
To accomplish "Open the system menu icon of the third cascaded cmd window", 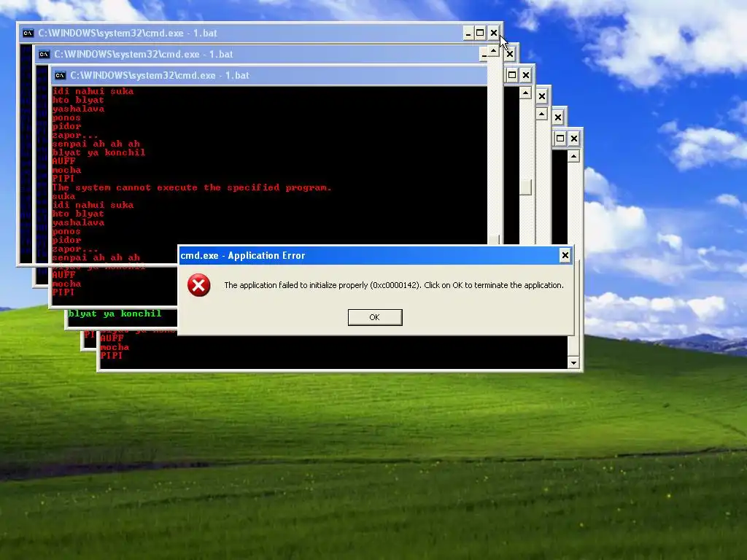I will pos(60,75).
